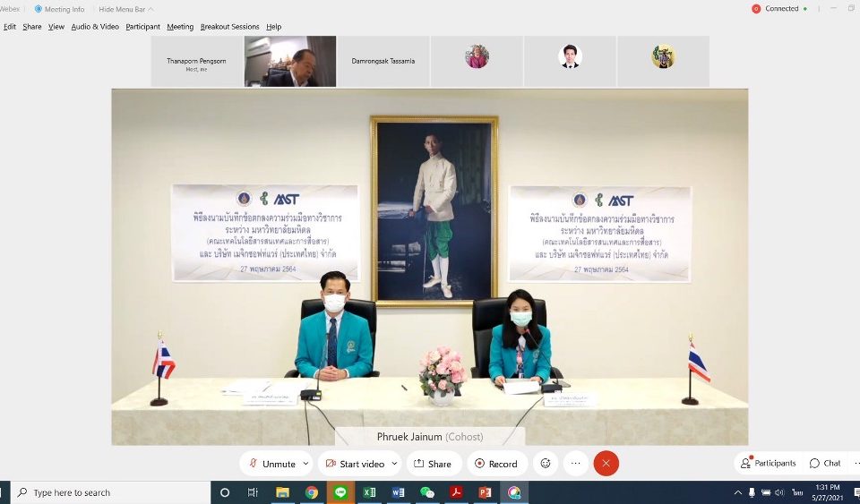
Task: Expand audio options arrow next to Unmute
Action: 305,464
